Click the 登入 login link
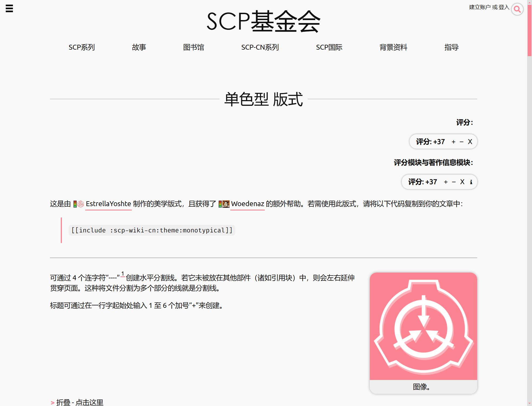Image resolution: width=532 pixels, height=406 pixels. (x=504, y=7)
